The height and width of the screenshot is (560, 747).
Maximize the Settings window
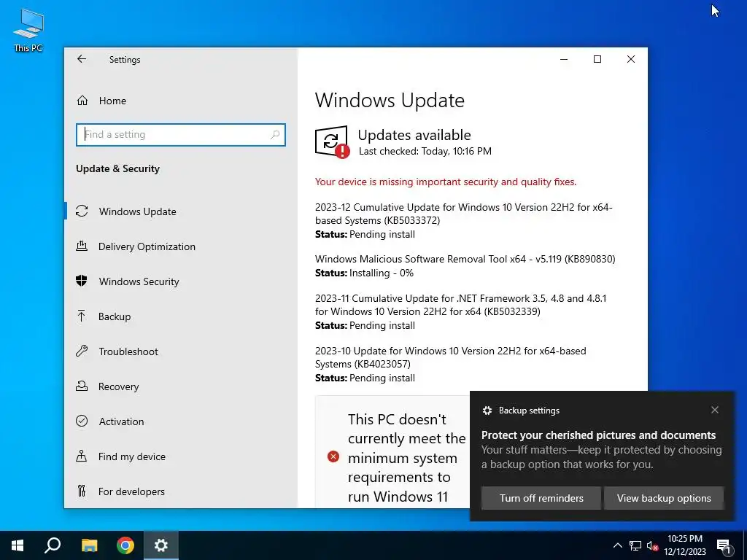pos(597,59)
